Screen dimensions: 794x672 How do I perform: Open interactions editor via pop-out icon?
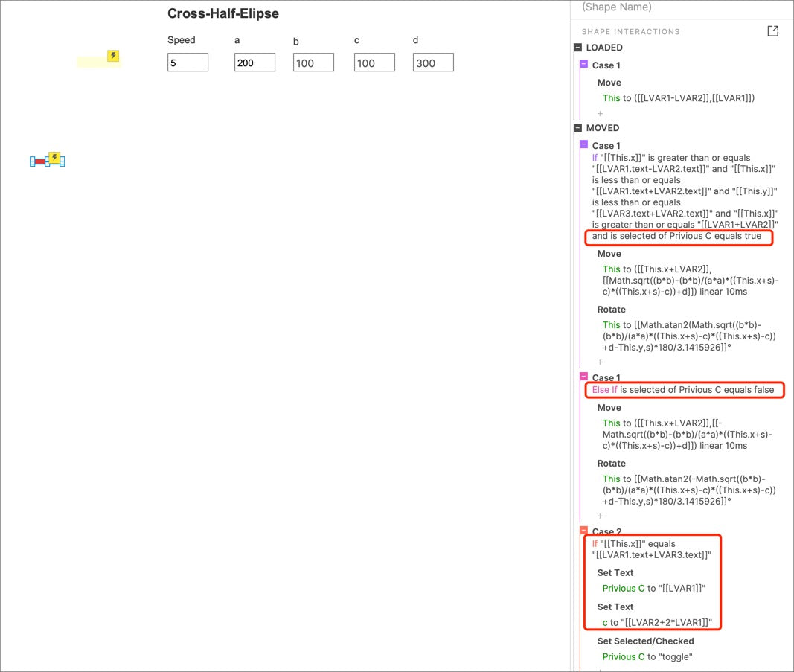pos(773,31)
